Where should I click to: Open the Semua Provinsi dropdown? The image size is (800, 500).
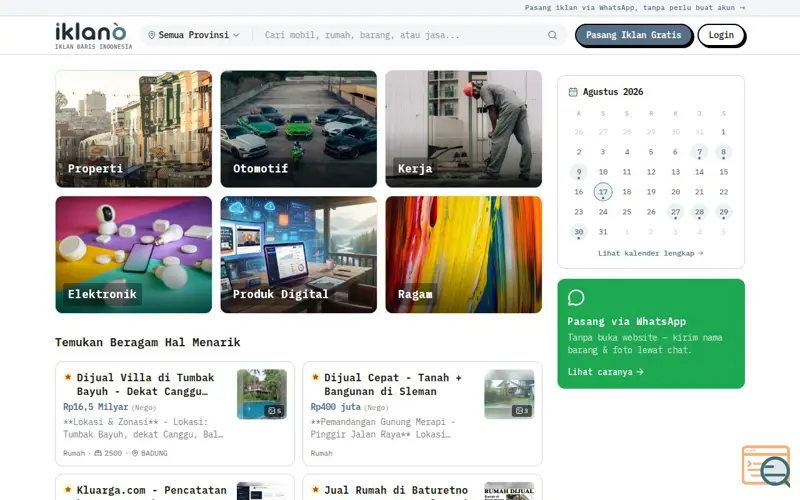coord(194,35)
